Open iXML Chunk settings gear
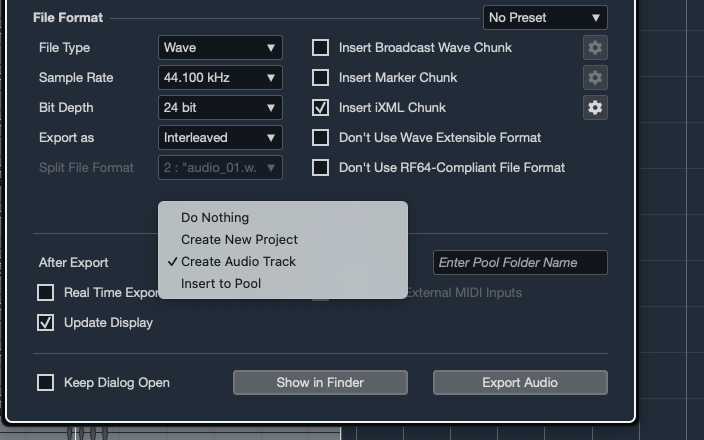 (x=595, y=107)
